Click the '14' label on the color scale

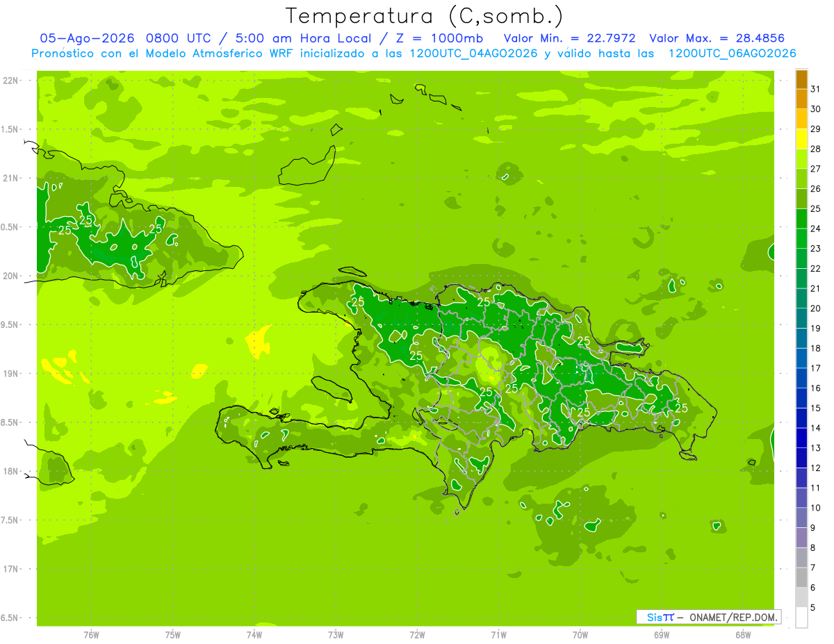tap(816, 428)
